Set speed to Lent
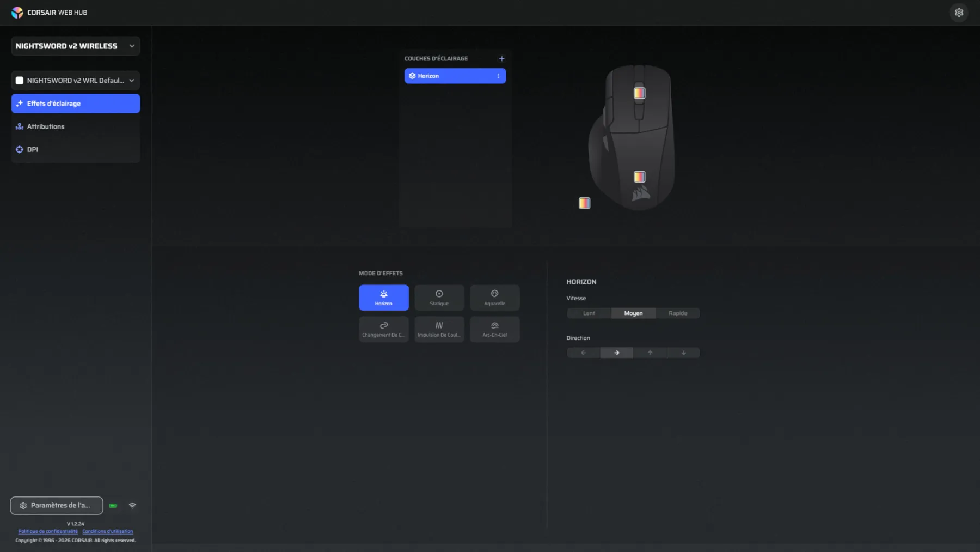980x552 pixels. tap(589, 313)
